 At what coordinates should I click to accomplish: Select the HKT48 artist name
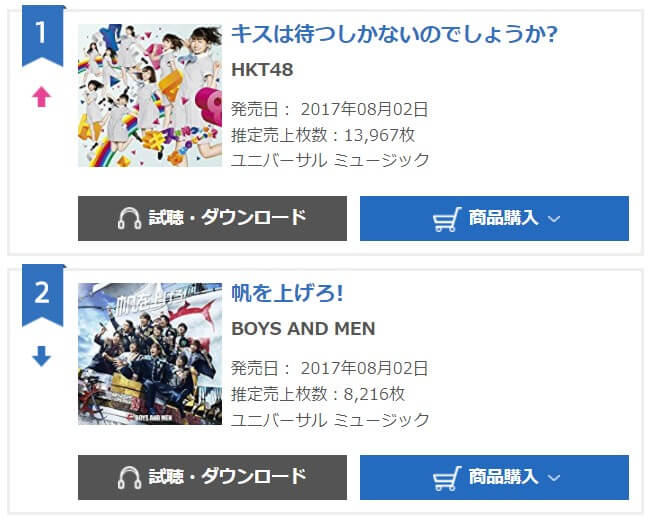point(262,70)
